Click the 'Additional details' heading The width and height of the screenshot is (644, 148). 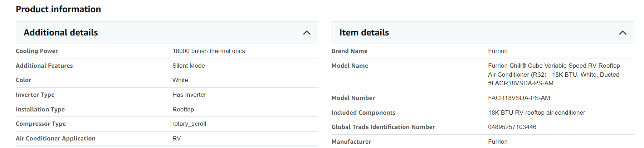point(61,33)
